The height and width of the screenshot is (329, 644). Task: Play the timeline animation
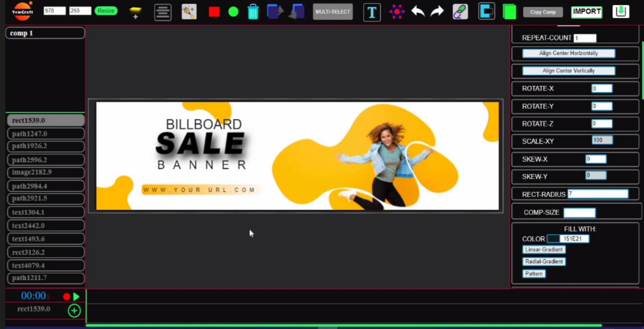[76, 296]
